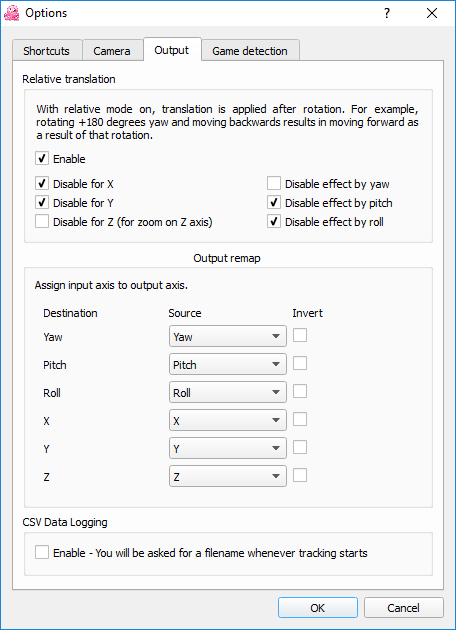Screen dimensions: 456x630
Task: Tick the Invert checkbox for Yaw
Action: (x=300, y=335)
